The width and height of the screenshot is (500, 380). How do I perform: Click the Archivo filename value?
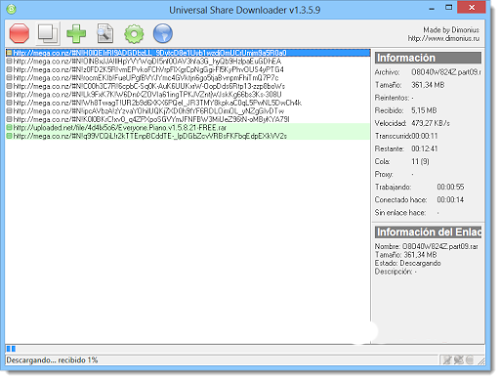pyautogui.click(x=446, y=72)
